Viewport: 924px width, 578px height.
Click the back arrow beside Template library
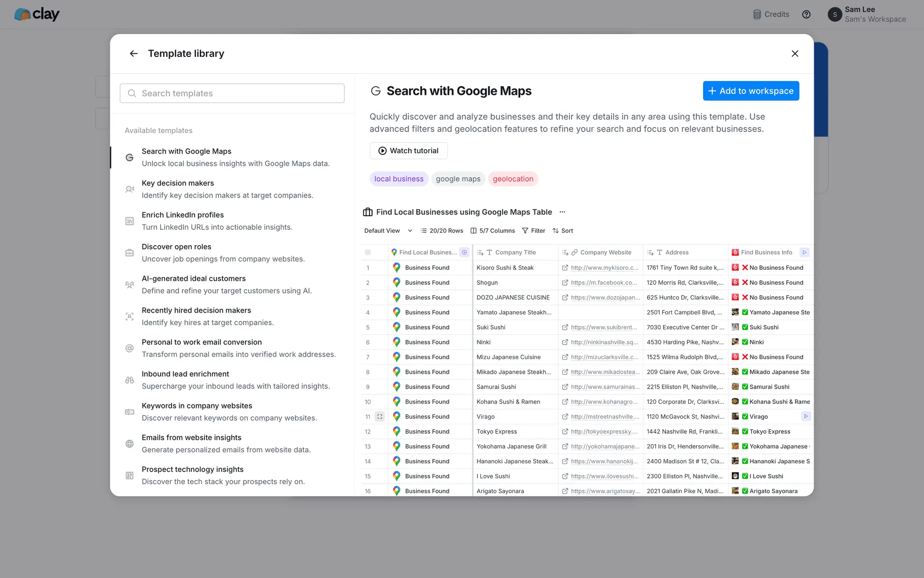134,53
